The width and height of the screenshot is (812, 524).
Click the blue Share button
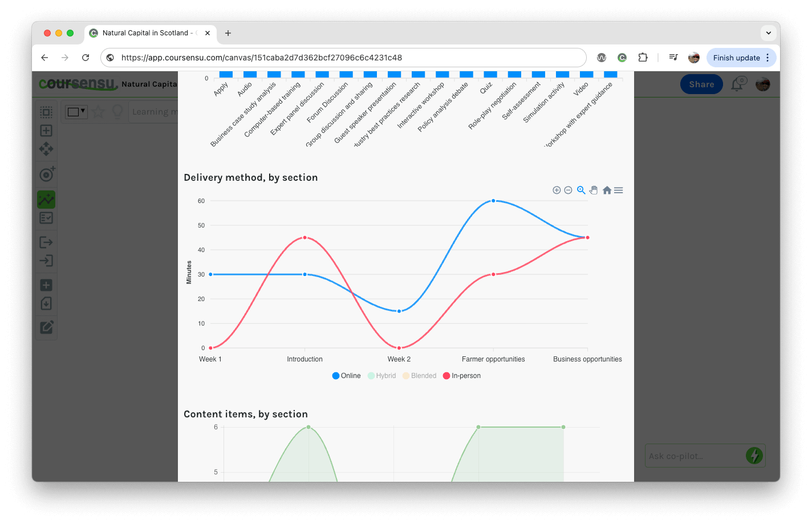coord(701,84)
